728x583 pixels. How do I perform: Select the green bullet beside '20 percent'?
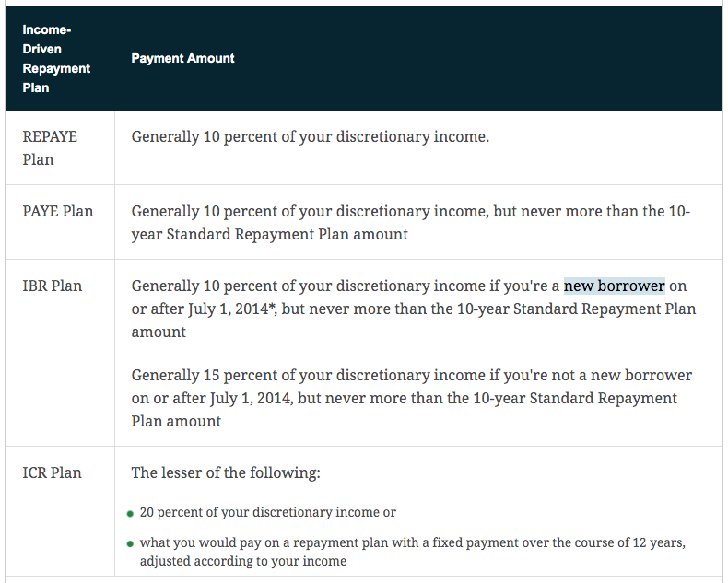click(x=130, y=513)
